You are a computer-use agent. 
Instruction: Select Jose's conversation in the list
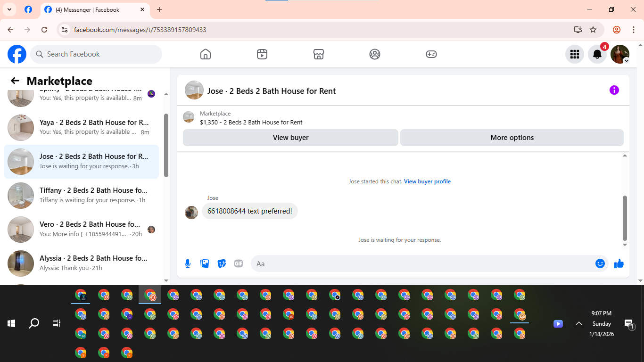pos(81,161)
